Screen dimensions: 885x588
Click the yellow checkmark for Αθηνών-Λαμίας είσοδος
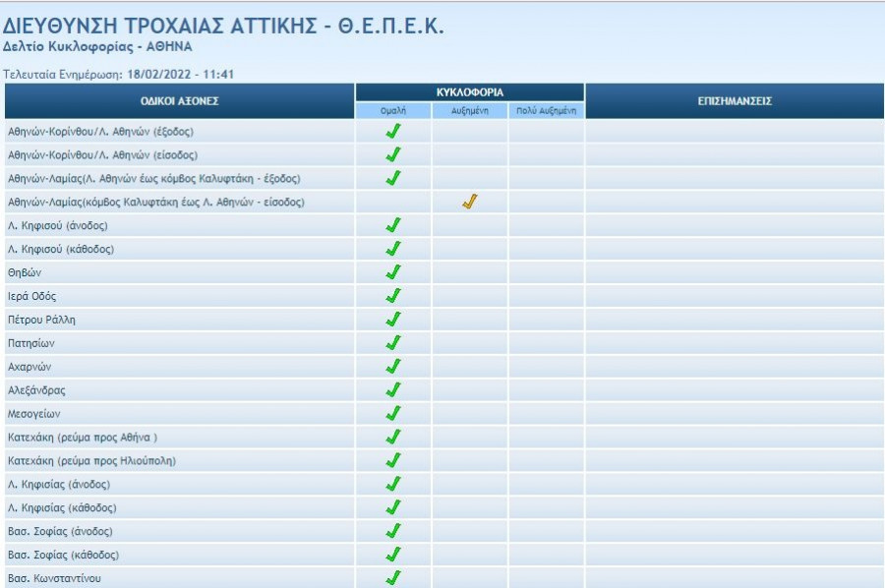pyautogui.click(x=470, y=202)
